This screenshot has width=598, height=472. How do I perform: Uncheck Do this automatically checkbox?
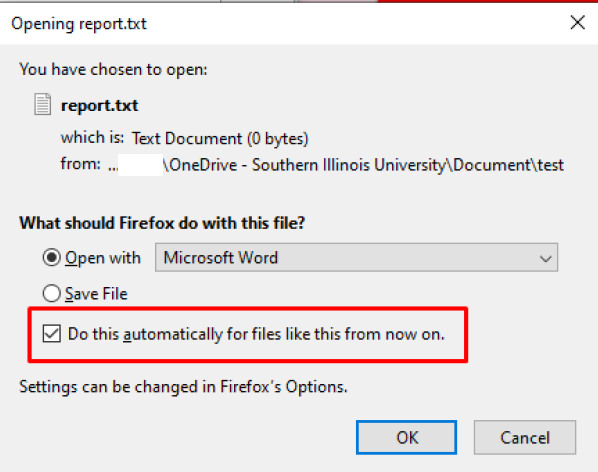click(51, 334)
